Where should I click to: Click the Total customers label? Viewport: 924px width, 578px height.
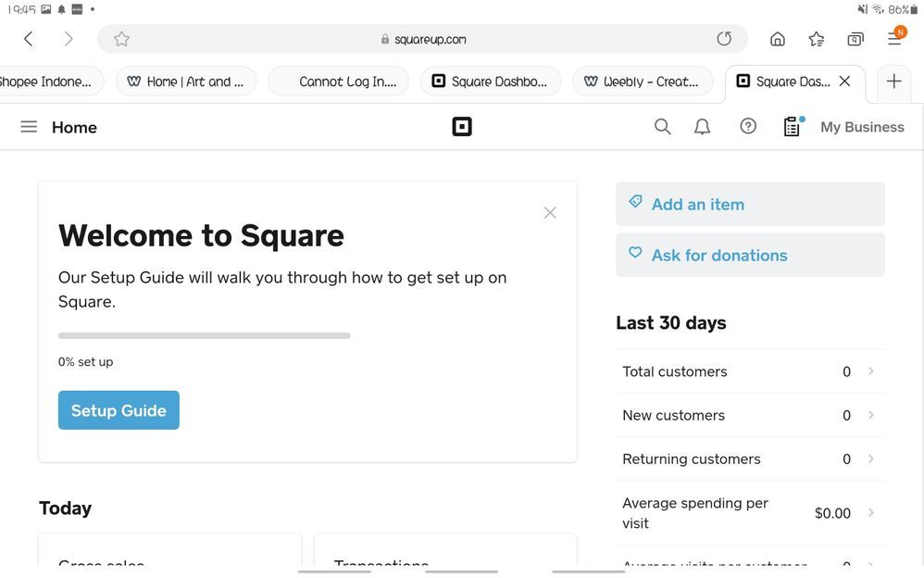coord(675,371)
